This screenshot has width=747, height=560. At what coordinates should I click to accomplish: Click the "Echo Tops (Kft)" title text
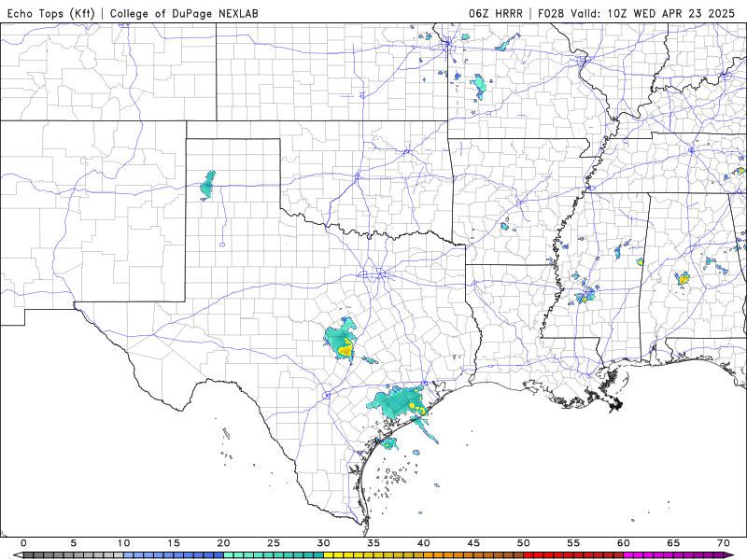pyautogui.click(x=51, y=13)
